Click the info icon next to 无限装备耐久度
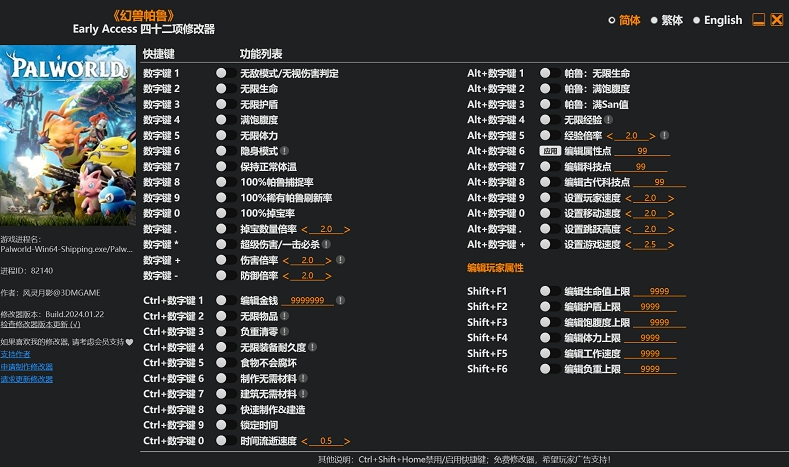The width and height of the screenshot is (789, 467). click(312, 347)
